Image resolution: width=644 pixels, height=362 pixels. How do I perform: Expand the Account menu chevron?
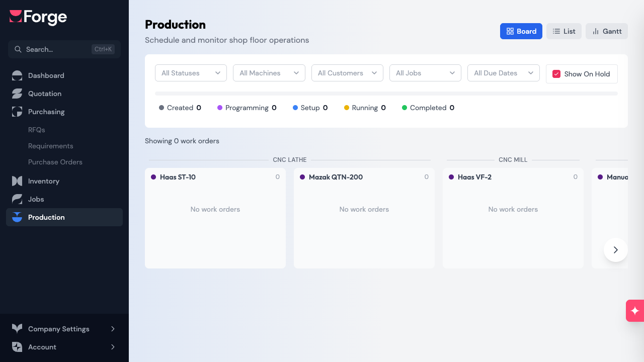pos(113,347)
